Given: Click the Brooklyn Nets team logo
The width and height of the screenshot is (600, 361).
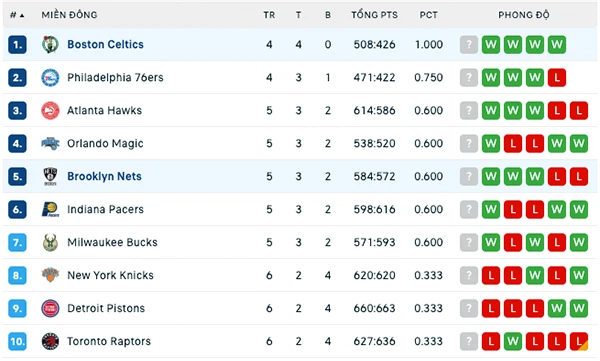Looking at the screenshot, I should [50, 176].
